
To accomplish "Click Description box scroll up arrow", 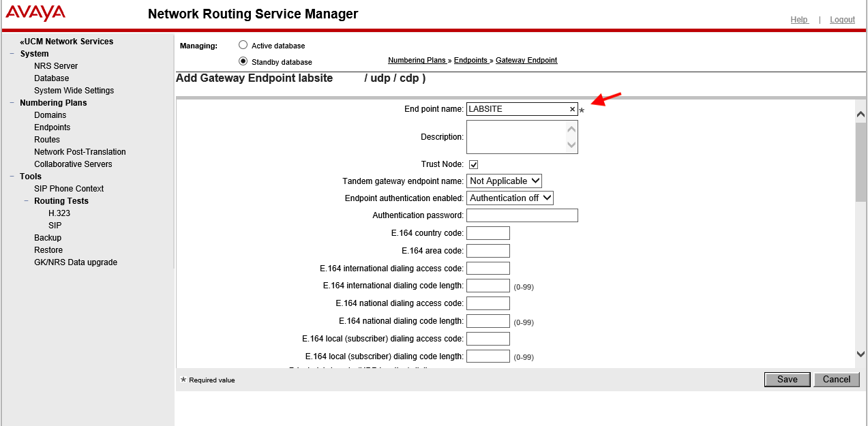I will [572, 128].
